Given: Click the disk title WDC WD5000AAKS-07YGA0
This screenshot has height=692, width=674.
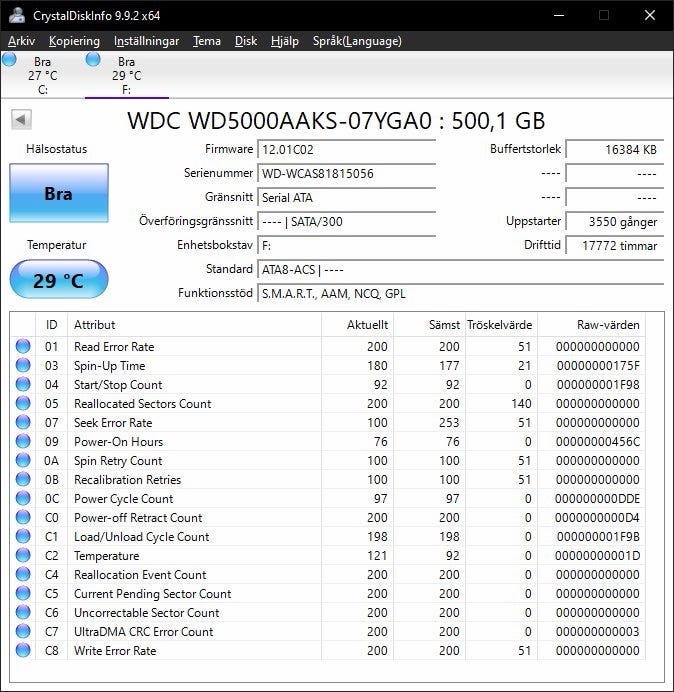Looking at the screenshot, I should coord(279,120).
